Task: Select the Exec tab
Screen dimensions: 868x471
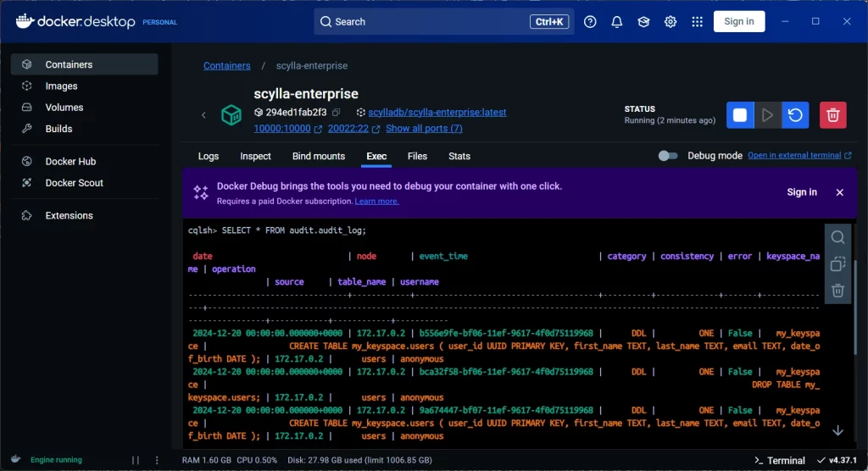Action: [x=376, y=156]
